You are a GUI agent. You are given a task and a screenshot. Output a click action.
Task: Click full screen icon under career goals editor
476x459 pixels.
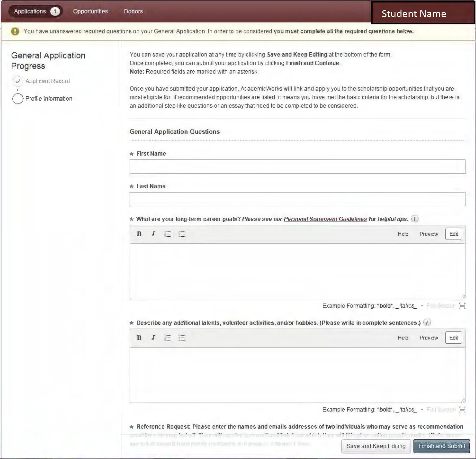coord(462,306)
